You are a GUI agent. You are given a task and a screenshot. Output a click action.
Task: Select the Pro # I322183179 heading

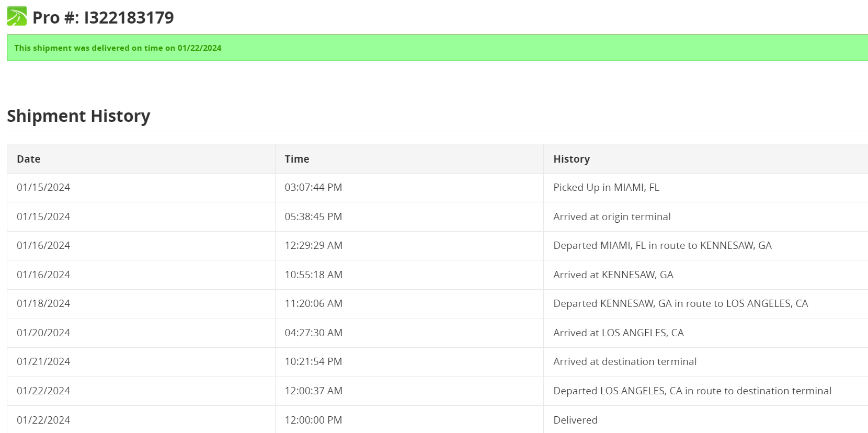pyautogui.click(x=103, y=18)
